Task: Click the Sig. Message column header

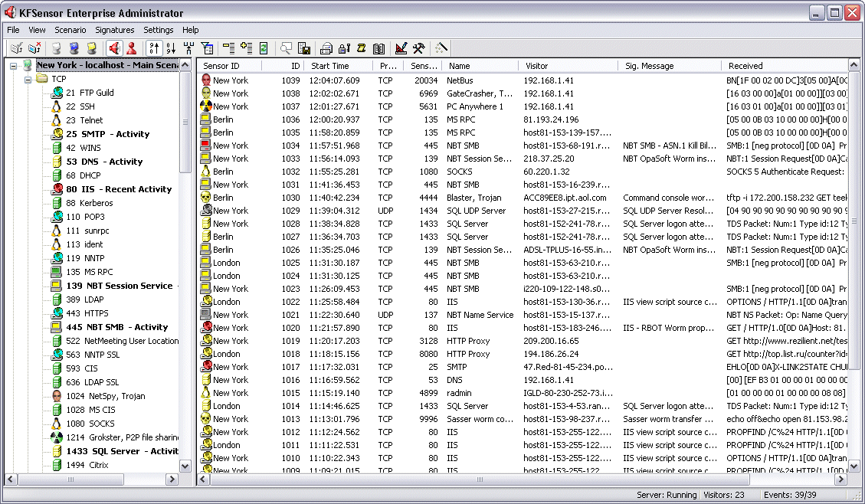Action: 670,66
